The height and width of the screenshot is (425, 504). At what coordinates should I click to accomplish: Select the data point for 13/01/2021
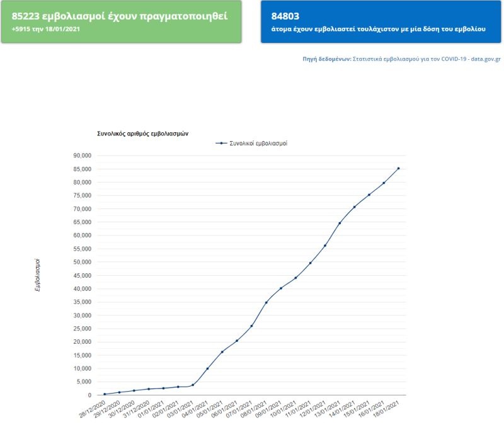tap(340, 223)
